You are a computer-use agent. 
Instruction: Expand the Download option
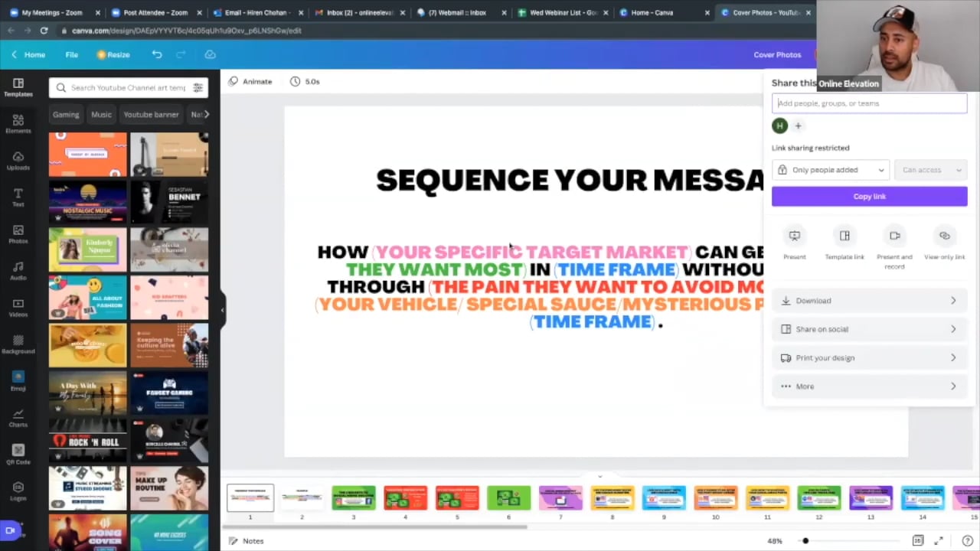pos(869,301)
